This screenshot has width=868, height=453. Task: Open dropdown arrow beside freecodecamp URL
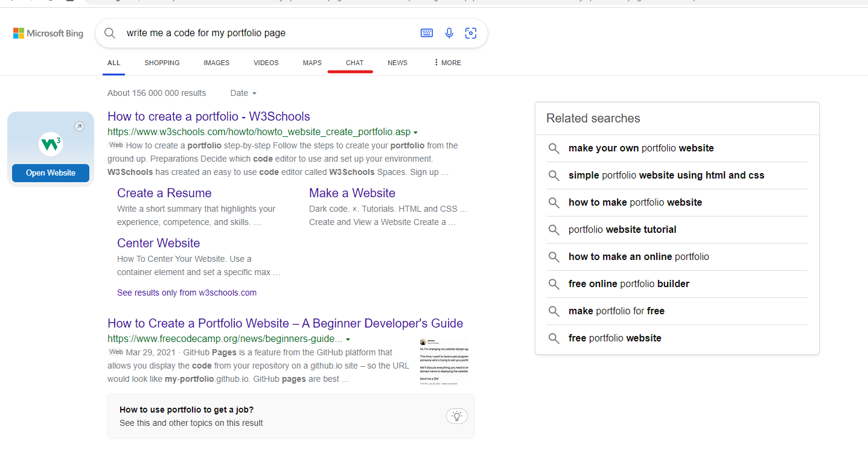(348, 340)
